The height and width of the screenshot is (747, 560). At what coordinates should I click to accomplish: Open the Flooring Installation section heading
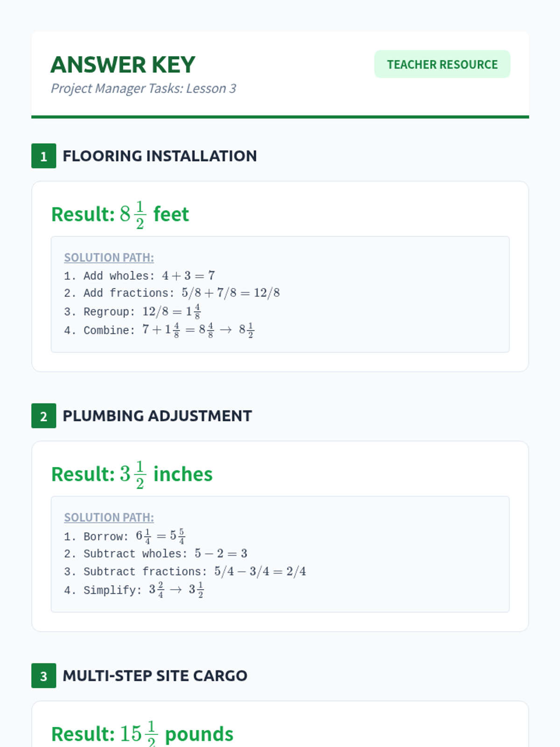coord(160,156)
